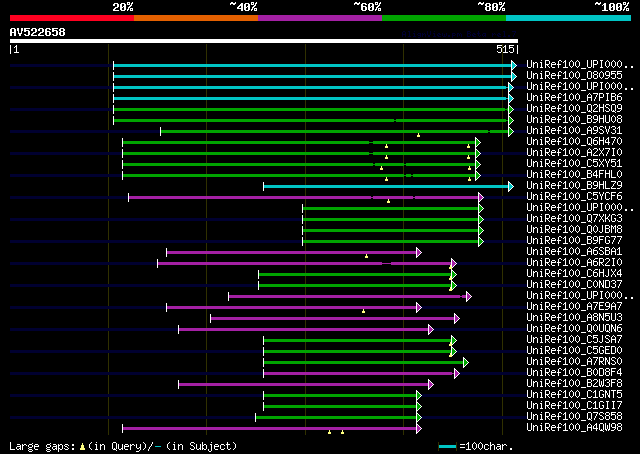Click the arrowhead ending the UniRef100_Q0UQN6 bar
This screenshot has width=640, height=454.
tap(431, 330)
